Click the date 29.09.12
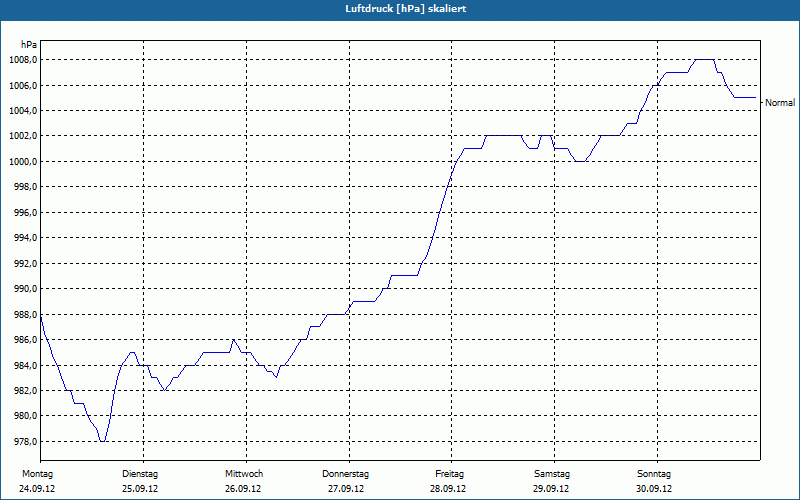This screenshot has height=500, width=800. (x=551, y=489)
